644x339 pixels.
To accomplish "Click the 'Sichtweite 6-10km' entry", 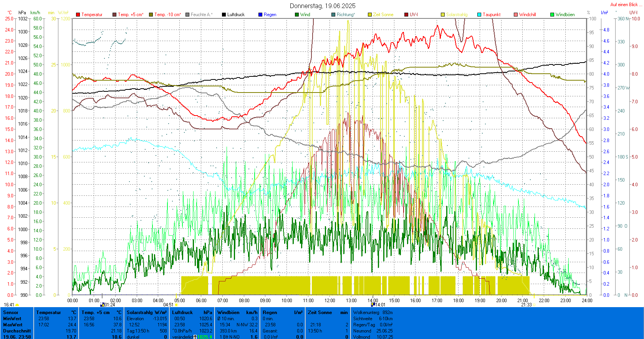I will tap(373, 319).
